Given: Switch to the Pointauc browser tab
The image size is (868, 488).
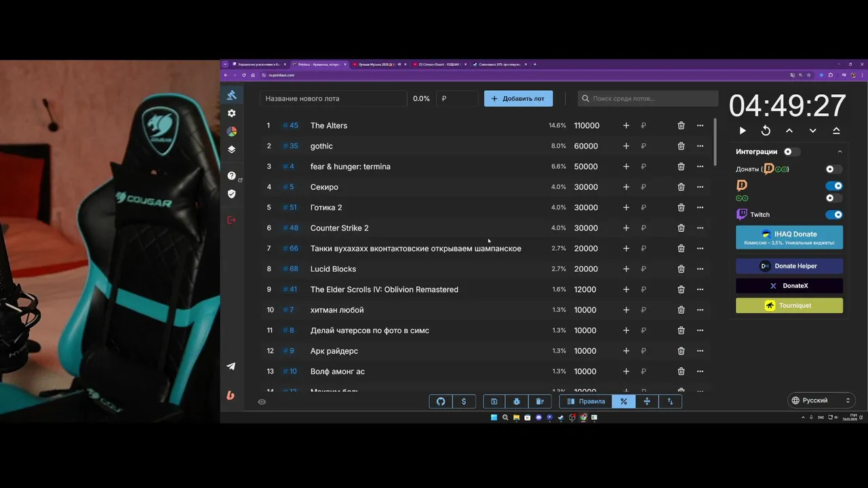Looking at the screenshot, I should click(x=319, y=64).
